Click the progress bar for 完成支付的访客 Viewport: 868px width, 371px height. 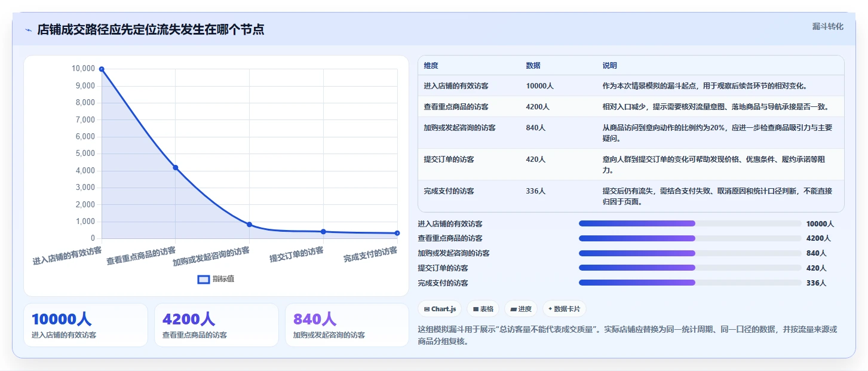pos(690,283)
